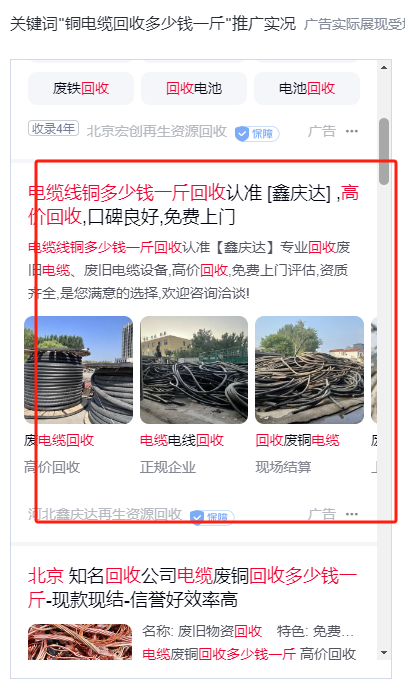Click the middle tangled cables thumbnail

[x=194, y=370]
